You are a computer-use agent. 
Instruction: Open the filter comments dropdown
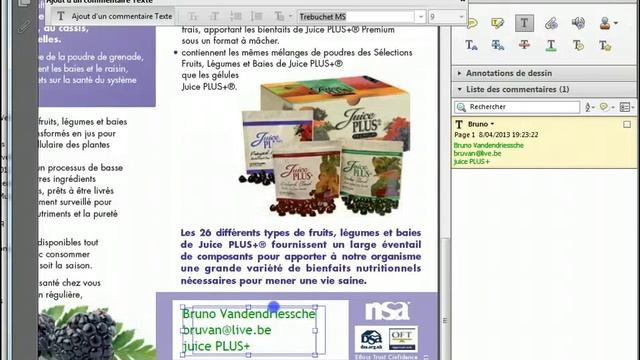point(607,107)
